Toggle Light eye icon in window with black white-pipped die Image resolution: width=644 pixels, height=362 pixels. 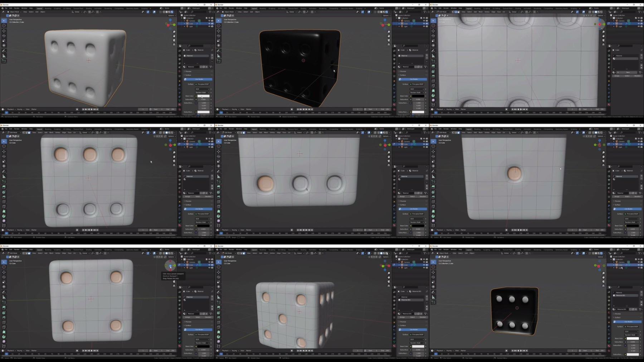[639, 267]
